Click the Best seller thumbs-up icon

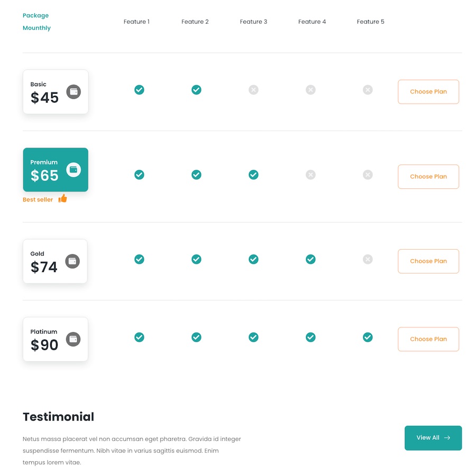(x=63, y=198)
